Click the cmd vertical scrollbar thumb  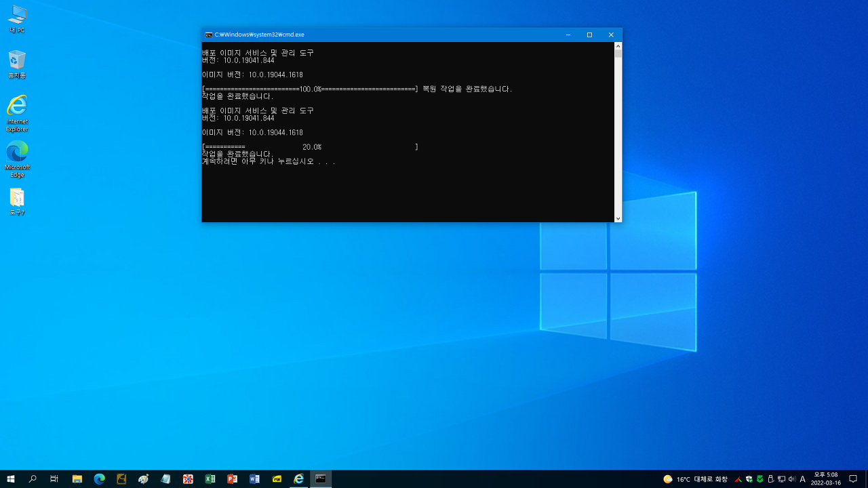(618, 54)
